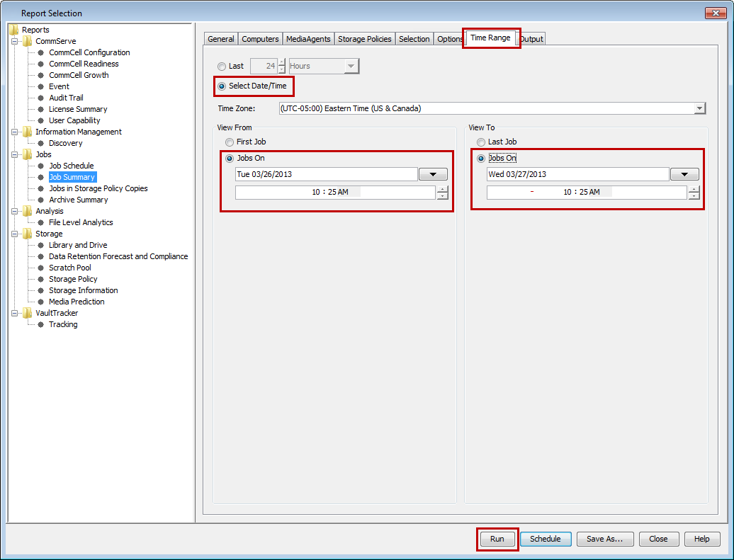
Task: Select Jobs On under View To
Action: tap(481, 159)
